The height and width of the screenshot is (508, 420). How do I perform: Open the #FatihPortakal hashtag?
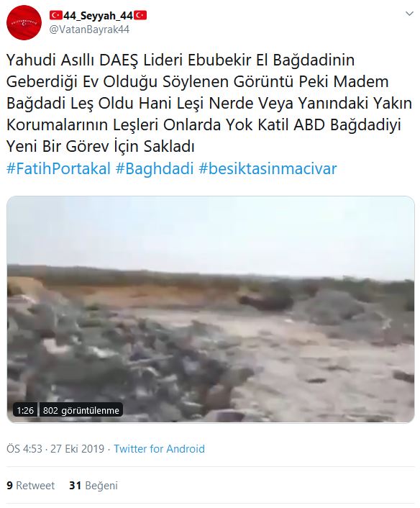58,169
